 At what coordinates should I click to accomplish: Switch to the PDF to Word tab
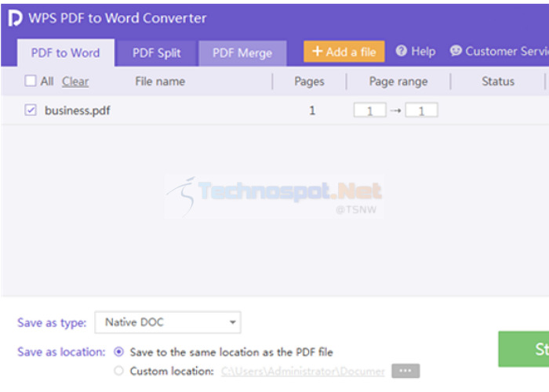click(x=65, y=53)
